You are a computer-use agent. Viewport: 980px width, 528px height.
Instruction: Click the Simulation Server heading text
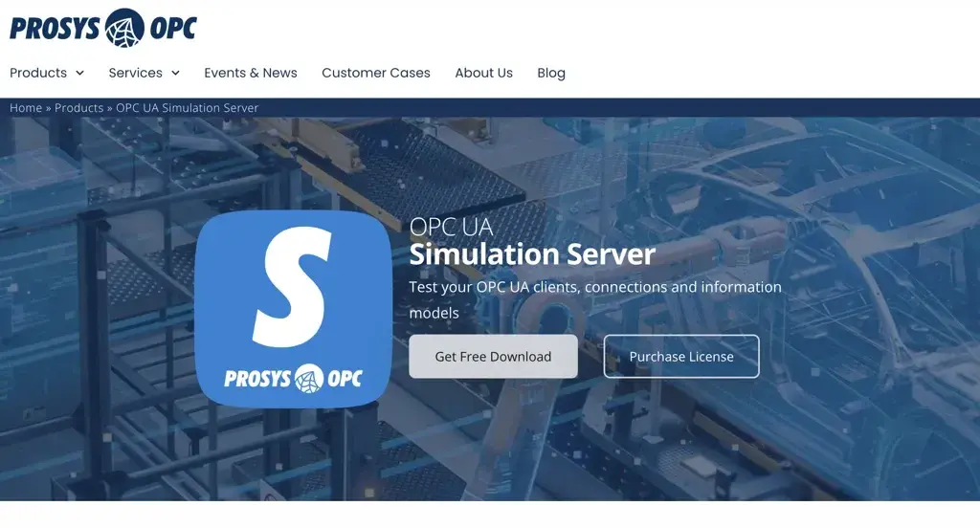click(x=532, y=254)
